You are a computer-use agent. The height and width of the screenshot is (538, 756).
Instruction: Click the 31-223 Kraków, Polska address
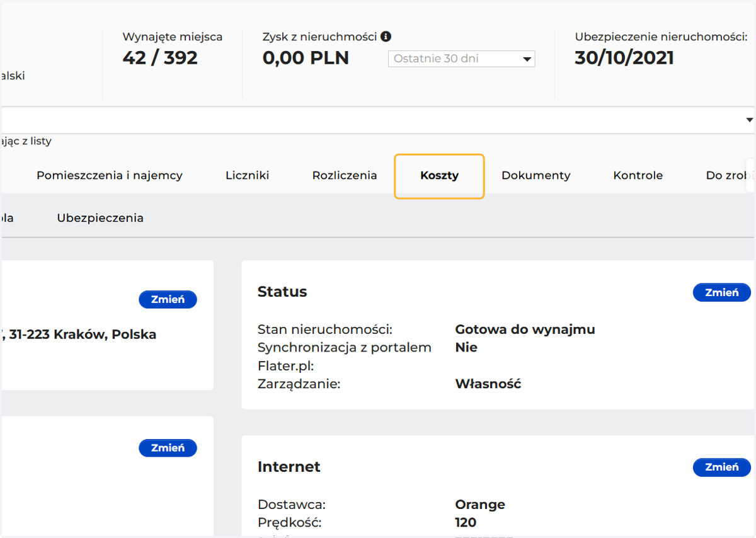[83, 335]
